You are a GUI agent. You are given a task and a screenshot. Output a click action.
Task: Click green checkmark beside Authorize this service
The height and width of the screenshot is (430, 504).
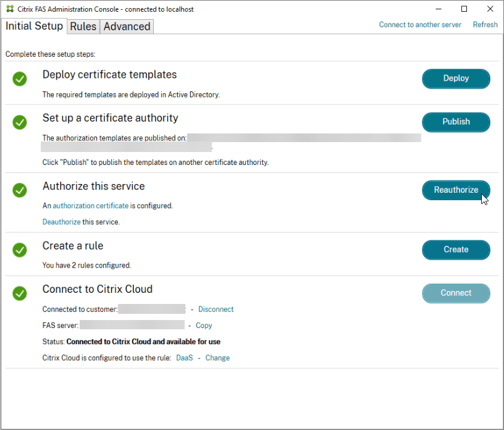tap(20, 190)
